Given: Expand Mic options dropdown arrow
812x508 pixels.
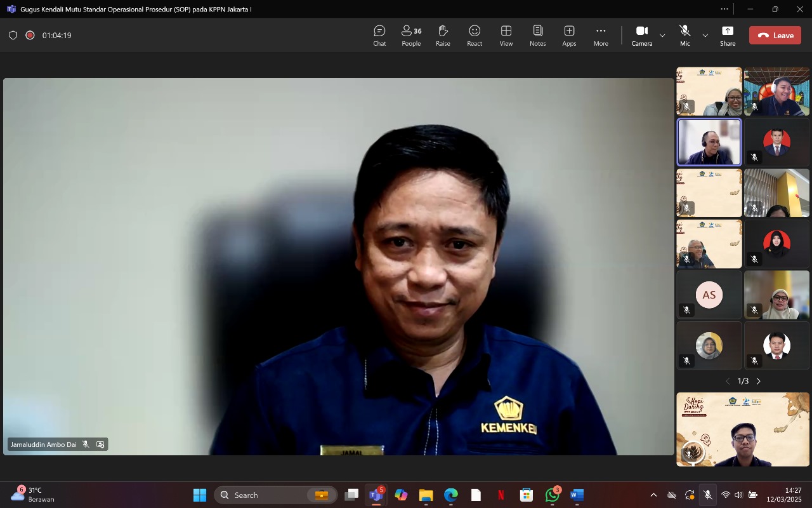Looking at the screenshot, I should tap(705, 36).
